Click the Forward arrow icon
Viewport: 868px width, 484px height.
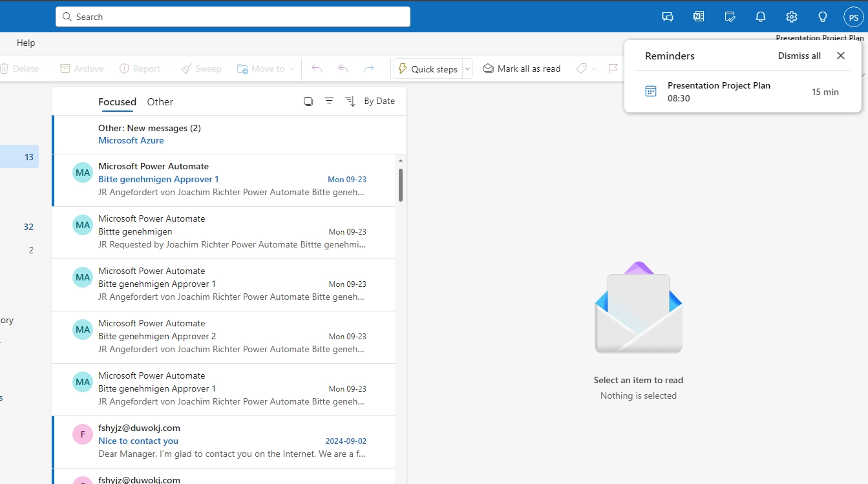pyautogui.click(x=368, y=68)
